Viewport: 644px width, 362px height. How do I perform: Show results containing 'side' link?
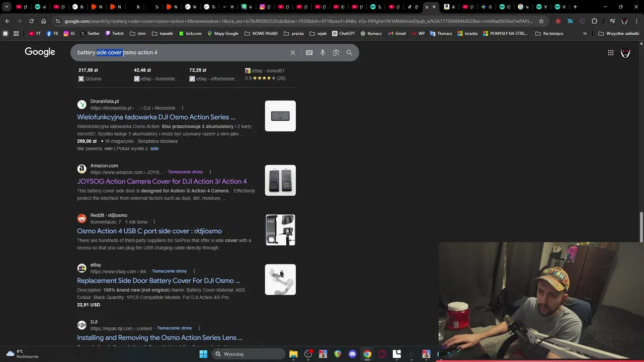154,149
